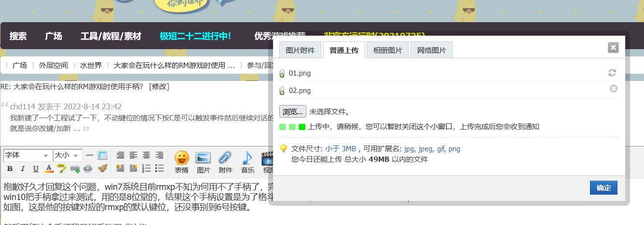Click the 音乐 music note icon
The height and width of the screenshot is (225, 644).
(x=247, y=162)
